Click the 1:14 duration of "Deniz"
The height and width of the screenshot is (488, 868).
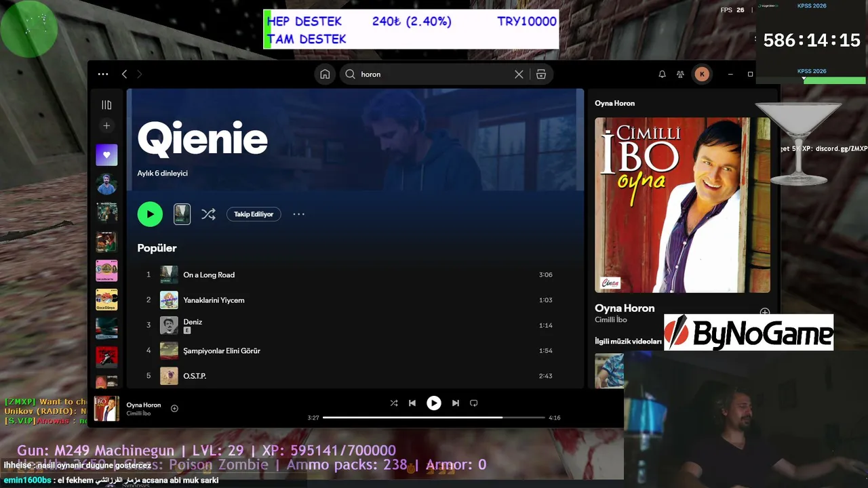click(545, 325)
